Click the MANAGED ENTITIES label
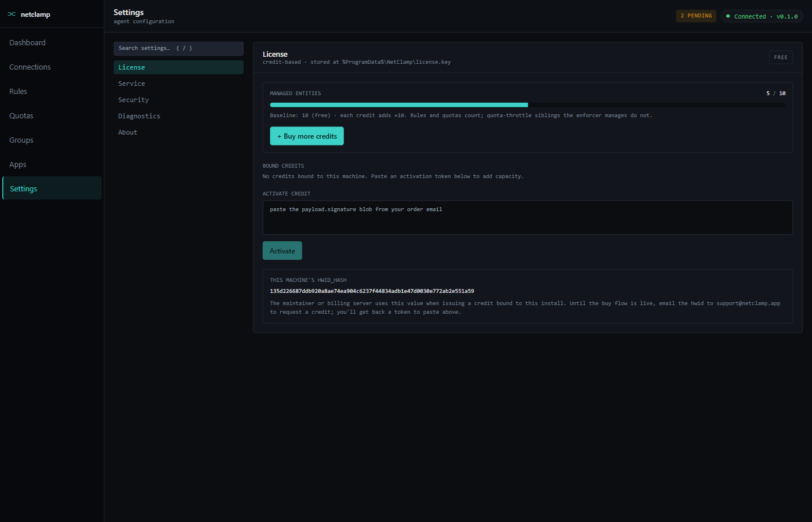Viewport: 812px width, 522px height. pos(295,93)
